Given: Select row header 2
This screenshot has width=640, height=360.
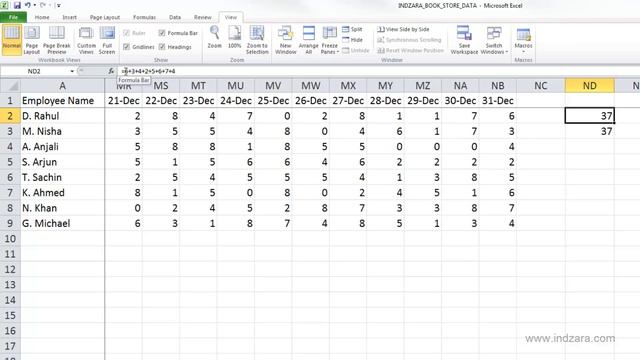Looking at the screenshot, I should click(x=10, y=116).
